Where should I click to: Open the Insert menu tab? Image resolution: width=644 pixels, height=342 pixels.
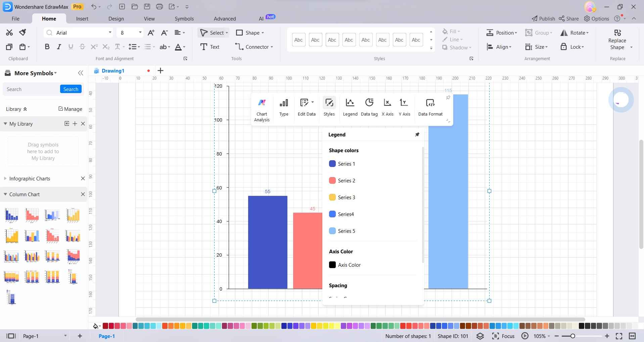click(x=83, y=18)
